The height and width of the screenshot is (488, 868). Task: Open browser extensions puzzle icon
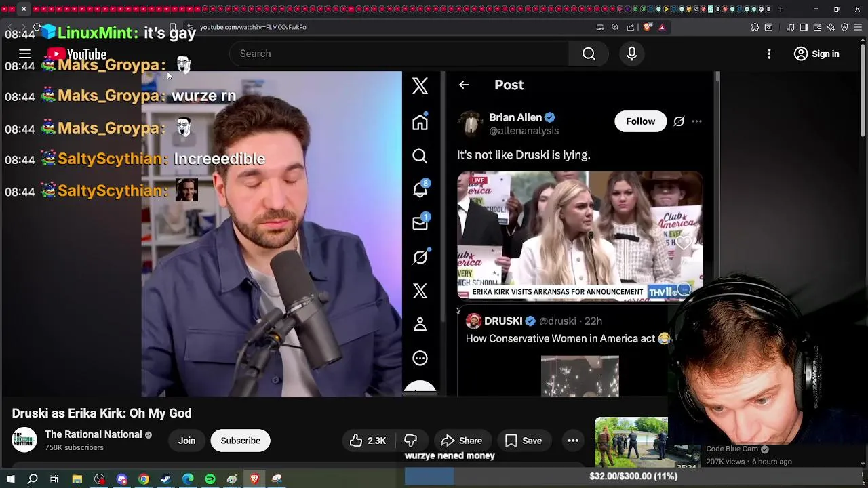click(x=755, y=27)
